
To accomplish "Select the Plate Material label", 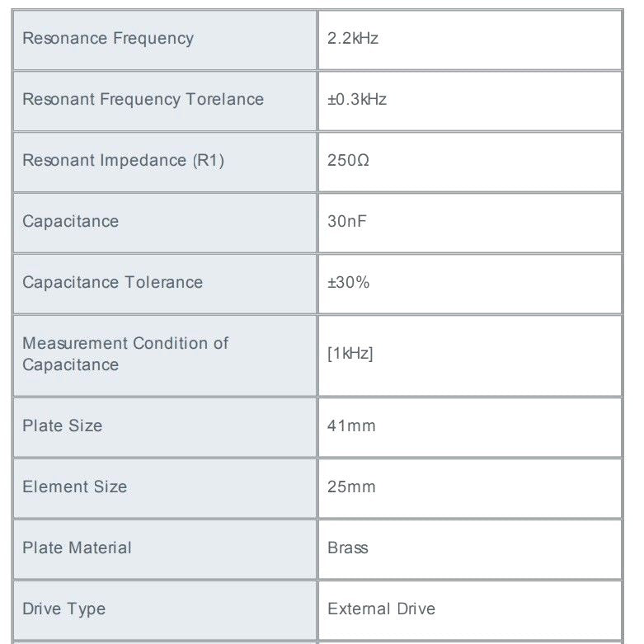I will 78,548.
